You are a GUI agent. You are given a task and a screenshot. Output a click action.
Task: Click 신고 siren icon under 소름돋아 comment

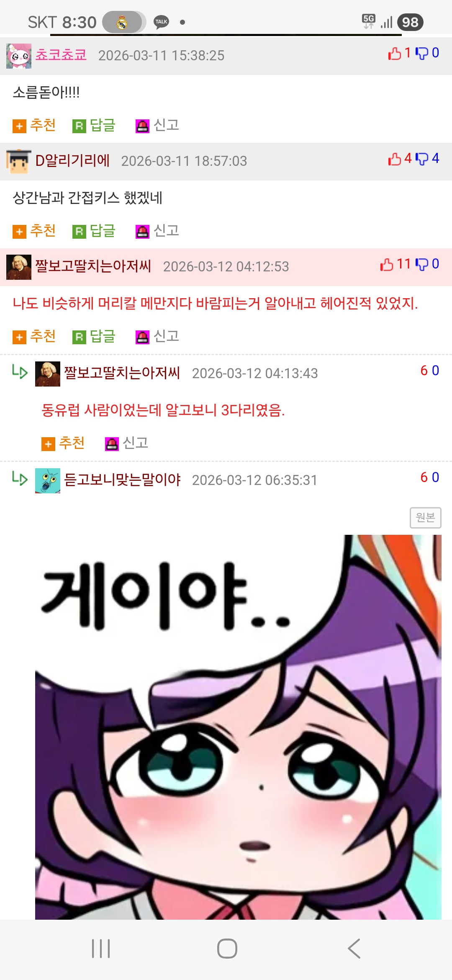click(x=142, y=126)
